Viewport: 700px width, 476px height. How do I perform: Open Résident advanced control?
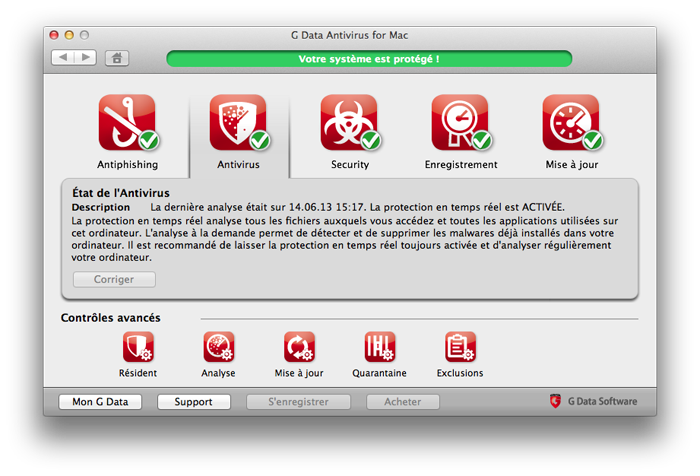138,347
